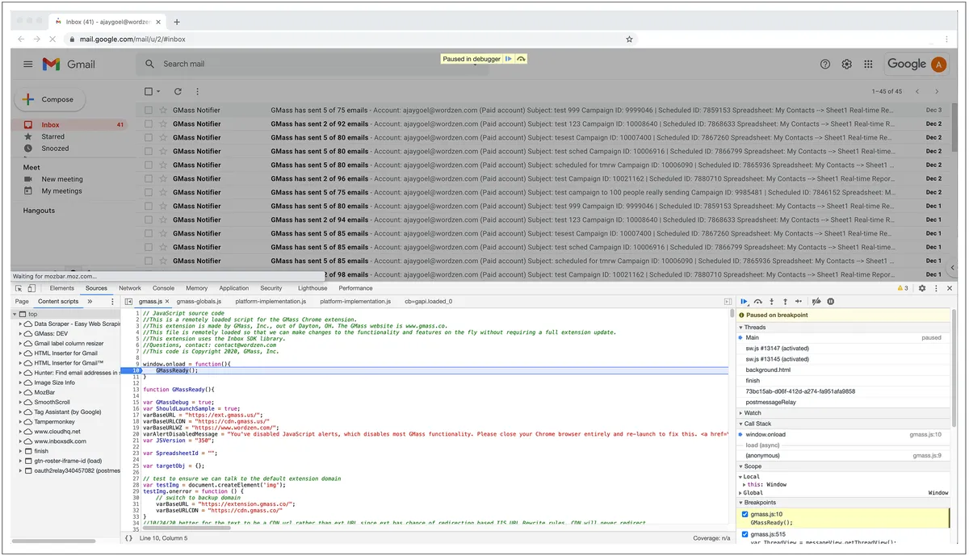
Task: Star the 2 of 96 emails message dated Dec 2
Action: click(163, 178)
